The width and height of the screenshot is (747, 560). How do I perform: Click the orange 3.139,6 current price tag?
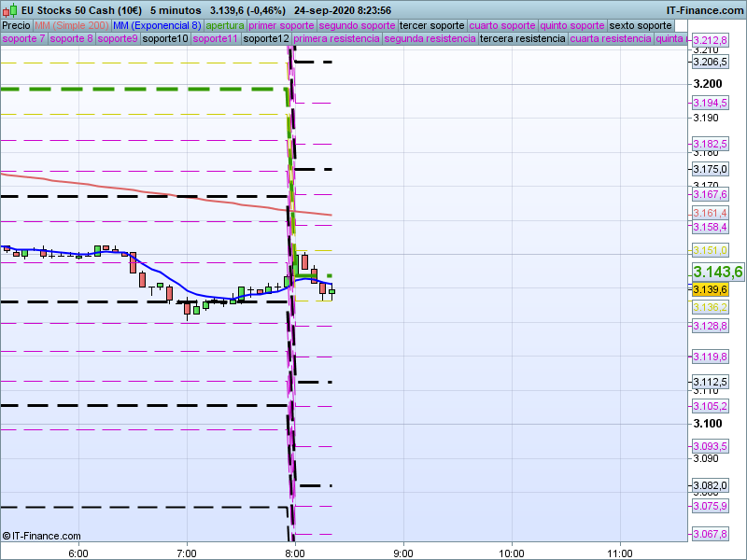(710, 290)
